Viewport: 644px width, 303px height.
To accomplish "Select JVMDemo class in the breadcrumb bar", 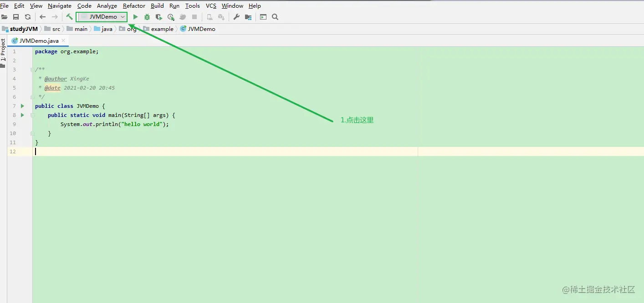I will [198, 29].
